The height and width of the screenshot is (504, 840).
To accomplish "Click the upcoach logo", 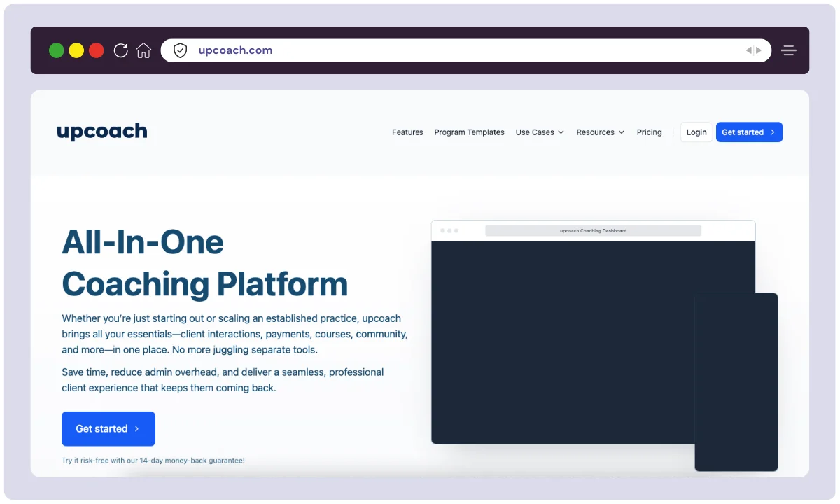I will 102,132.
